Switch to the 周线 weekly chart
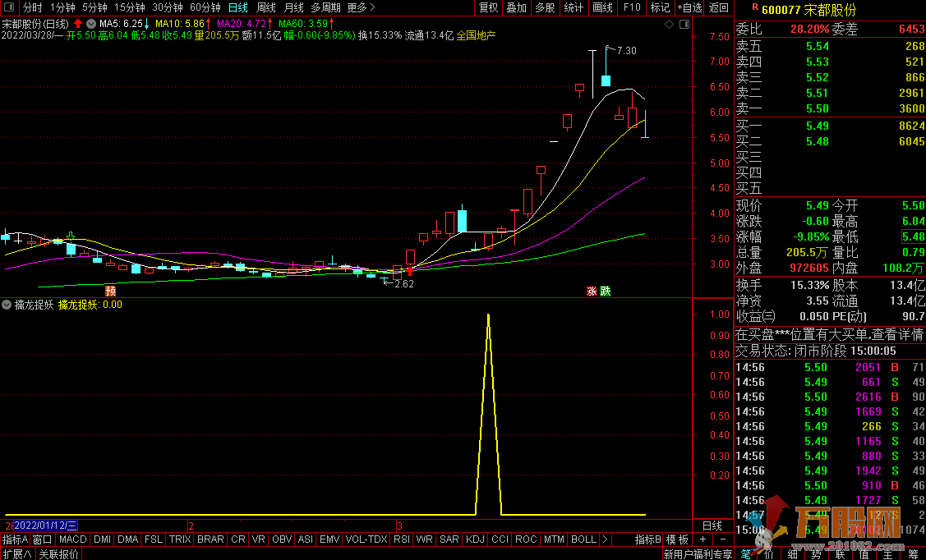 coord(266,7)
